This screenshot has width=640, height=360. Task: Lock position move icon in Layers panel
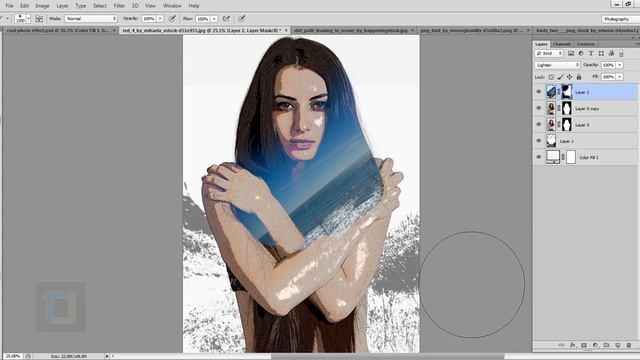[x=569, y=77]
